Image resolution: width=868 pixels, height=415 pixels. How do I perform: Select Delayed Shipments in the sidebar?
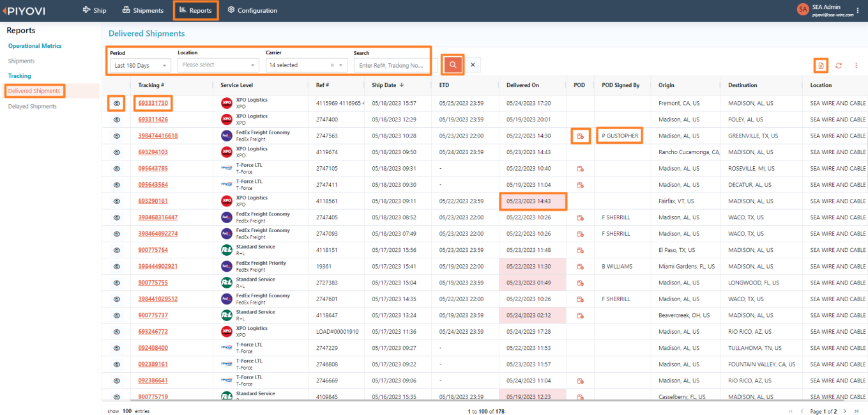[33, 106]
